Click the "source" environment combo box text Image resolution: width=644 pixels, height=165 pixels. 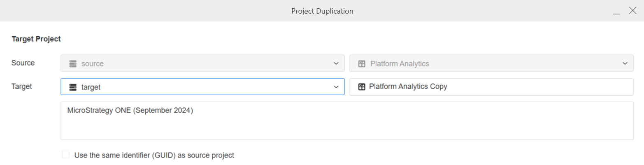[x=93, y=64]
